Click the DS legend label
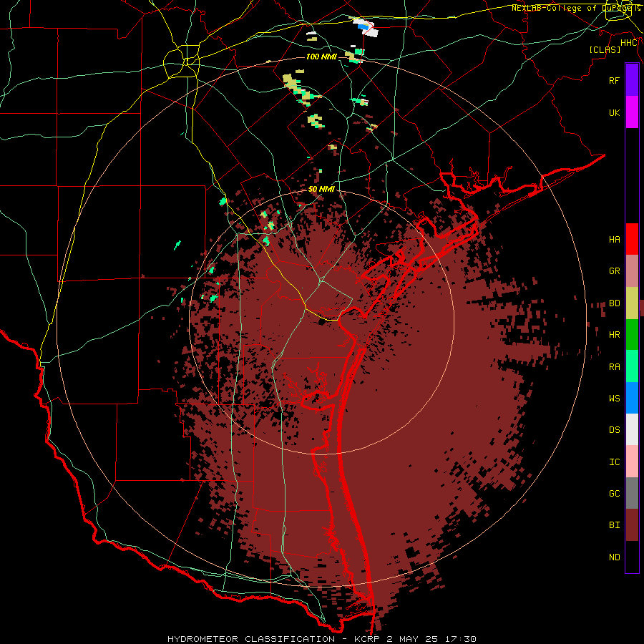 (x=615, y=430)
